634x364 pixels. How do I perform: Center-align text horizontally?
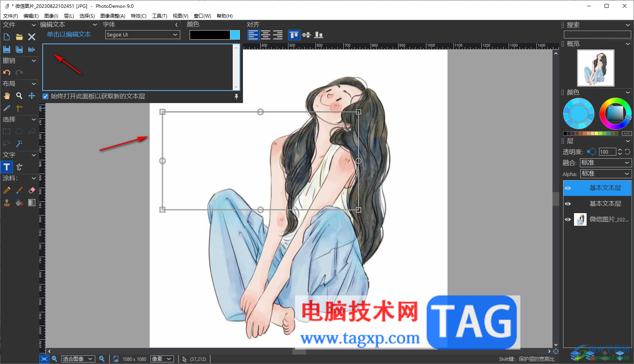tap(266, 35)
